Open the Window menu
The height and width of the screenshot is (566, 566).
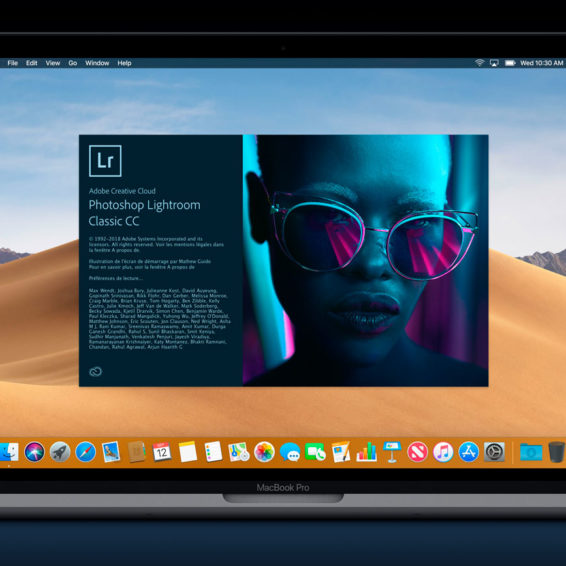[x=97, y=63]
